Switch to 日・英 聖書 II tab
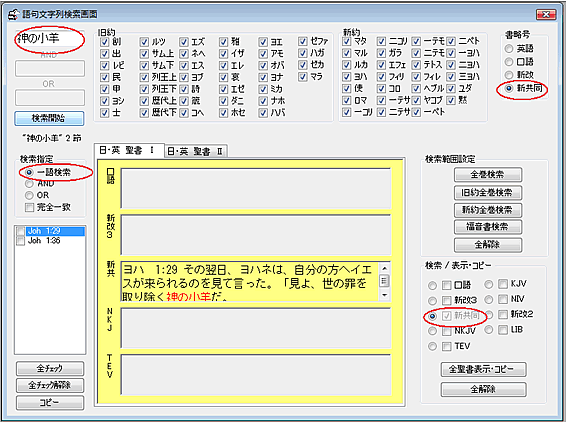 (196, 151)
